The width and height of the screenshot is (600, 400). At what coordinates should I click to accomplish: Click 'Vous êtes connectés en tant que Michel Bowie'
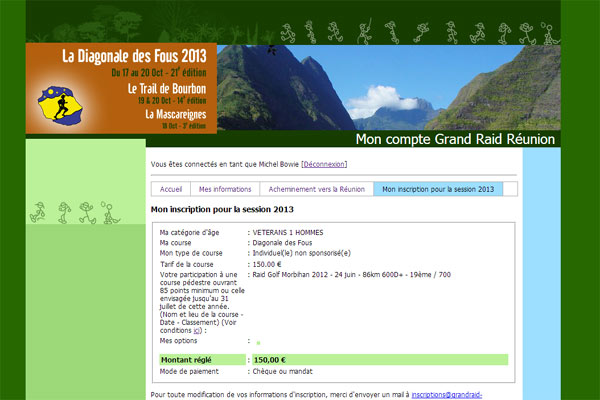pyautogui.click(x=225, y=164)
